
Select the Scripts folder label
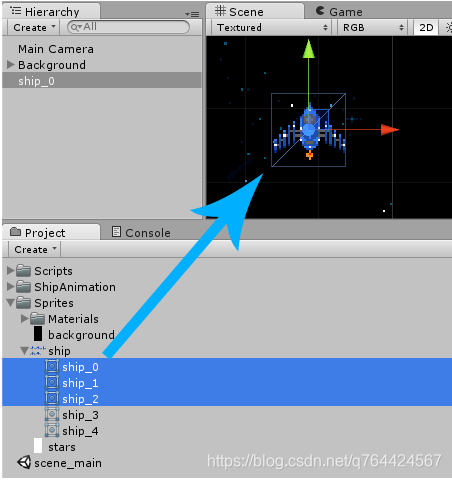53,271
